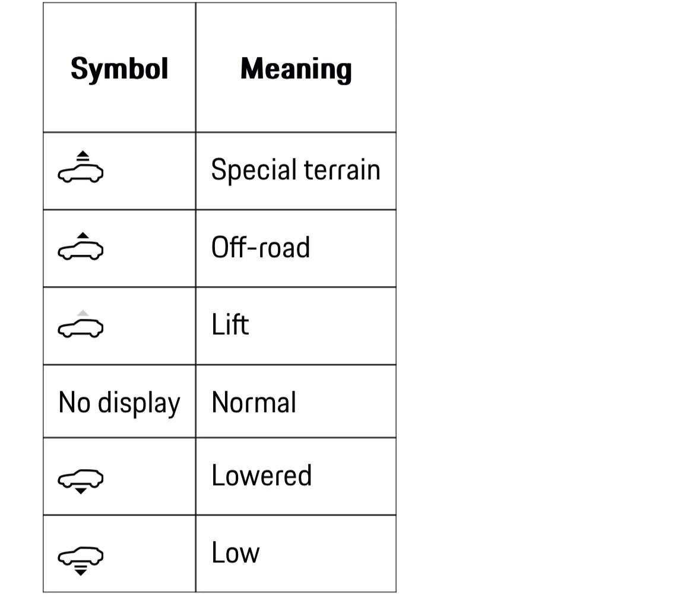Click the Lift meaning text
This screenshot has height=601, width=700.
[230, 325]
